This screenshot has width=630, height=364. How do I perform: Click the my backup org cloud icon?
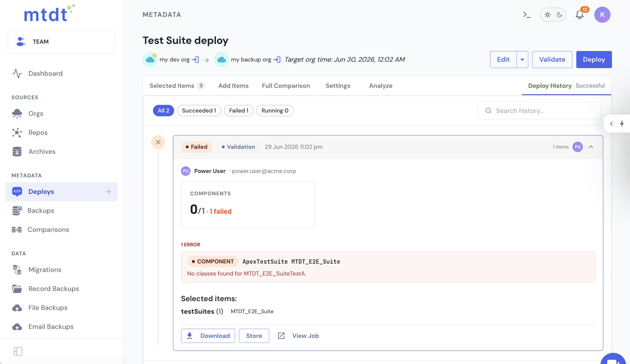pos(221,59)
